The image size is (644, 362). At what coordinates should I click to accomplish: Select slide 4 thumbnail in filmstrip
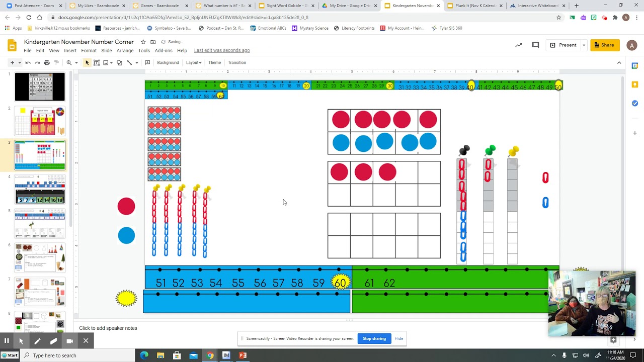[40, 189]
